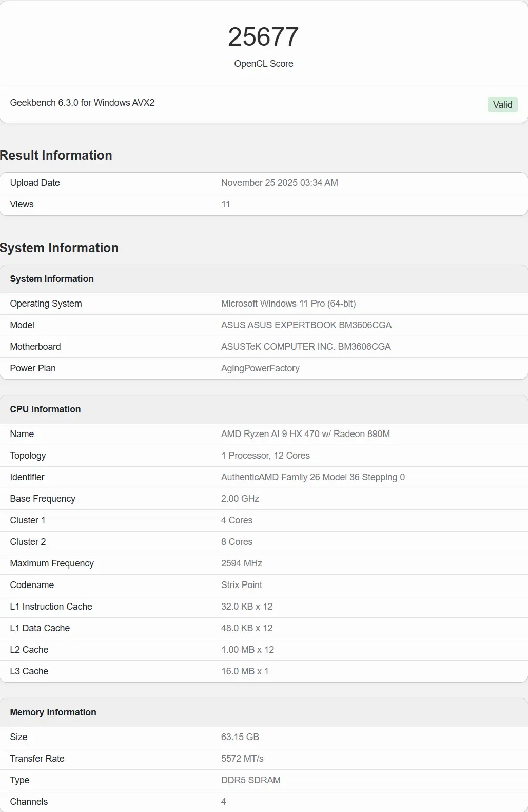The width and height of the screenshot is (528, 812).
Task: Click the AgingPowerFactory power plan value
Action: click(260, 368)
